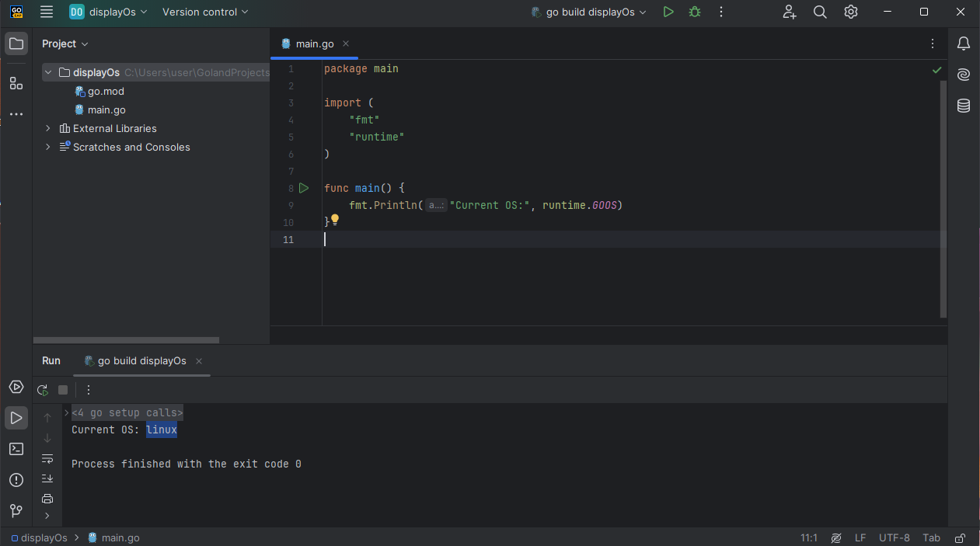This screenshot has height=546, width=980.
Task: Click '11:1' to open Go to Line
Action: tap(808, 537)
